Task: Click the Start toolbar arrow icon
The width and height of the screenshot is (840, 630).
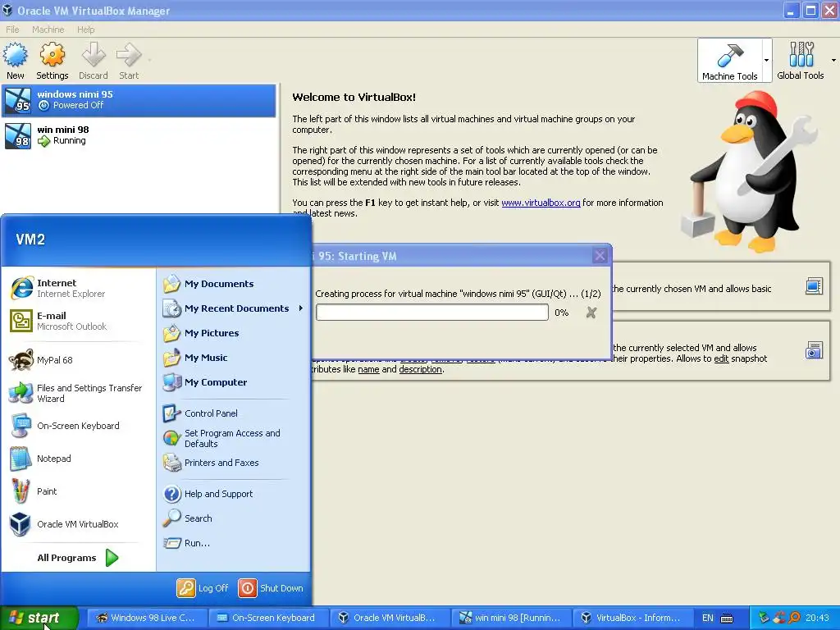Action: click(x=129, y=55)
